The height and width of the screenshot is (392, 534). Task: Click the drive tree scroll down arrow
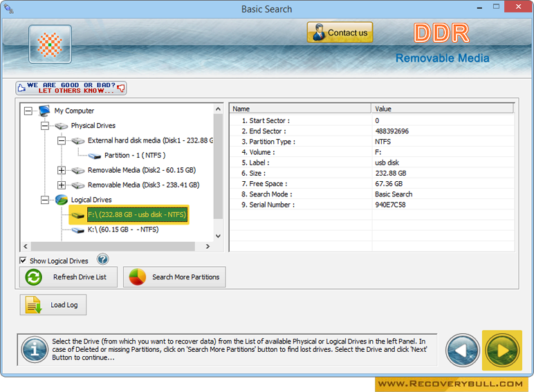pos(219,236)
